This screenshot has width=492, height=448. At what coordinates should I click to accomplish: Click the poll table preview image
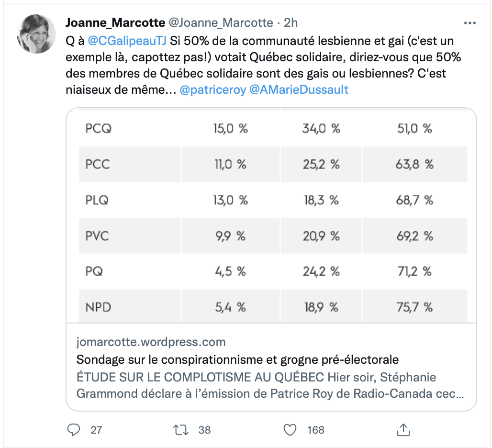click(x=271, y=215)
